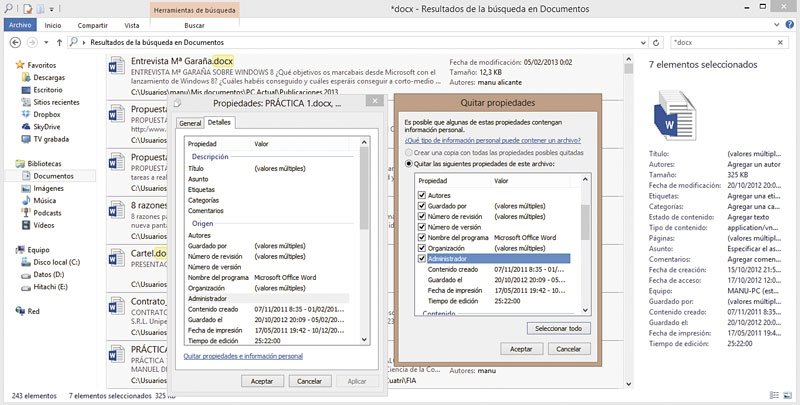Open the Vídeos library

(x=43, y=225)
